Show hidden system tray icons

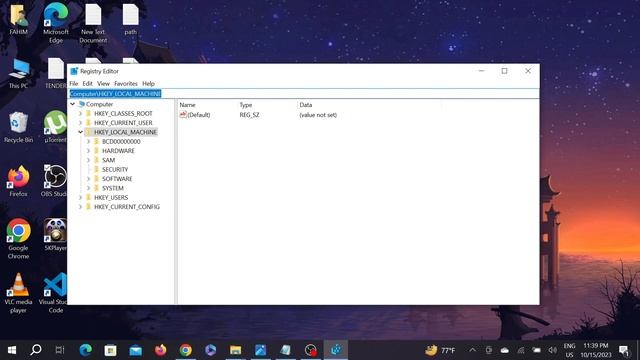coord(473,350)
